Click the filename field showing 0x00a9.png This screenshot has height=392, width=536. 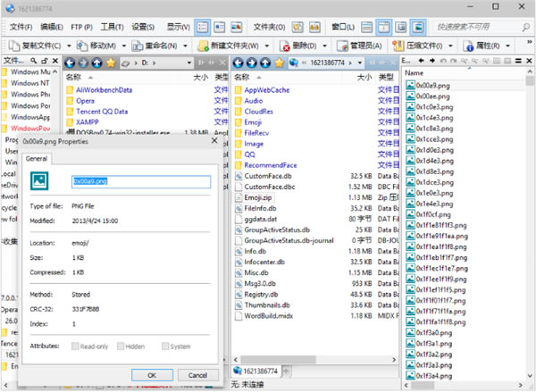tap(140, 181)
